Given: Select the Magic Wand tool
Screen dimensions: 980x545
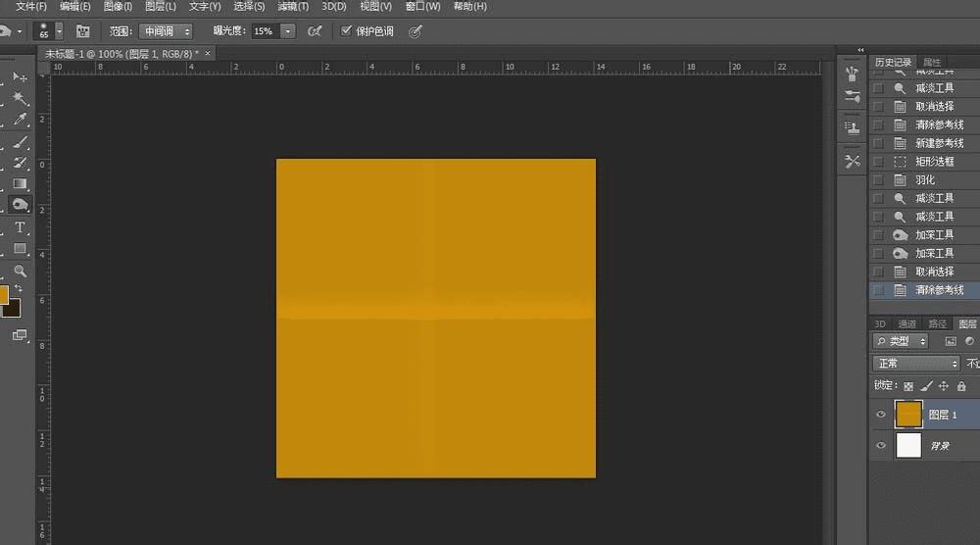Looking at the screenshot, I should point(20,98).
